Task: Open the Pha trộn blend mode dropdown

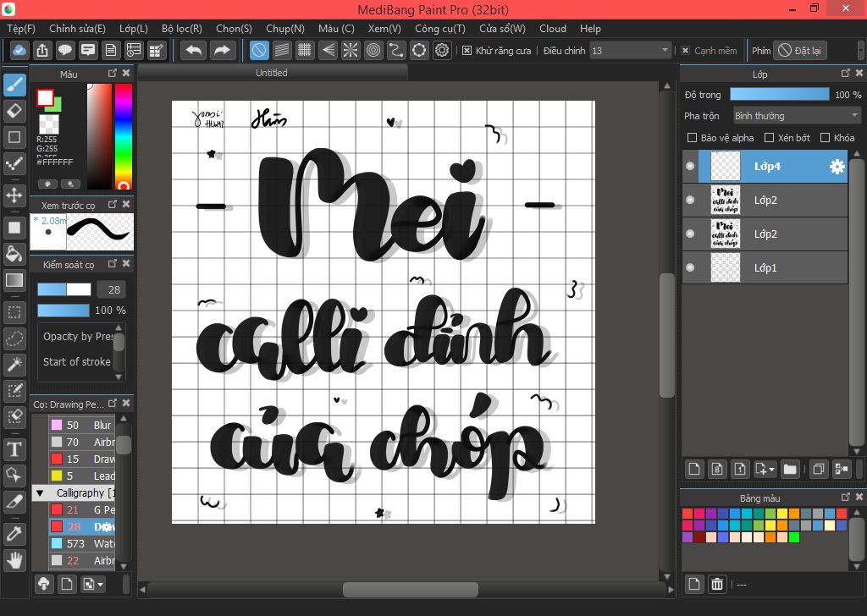Action: tap(796, 116)
